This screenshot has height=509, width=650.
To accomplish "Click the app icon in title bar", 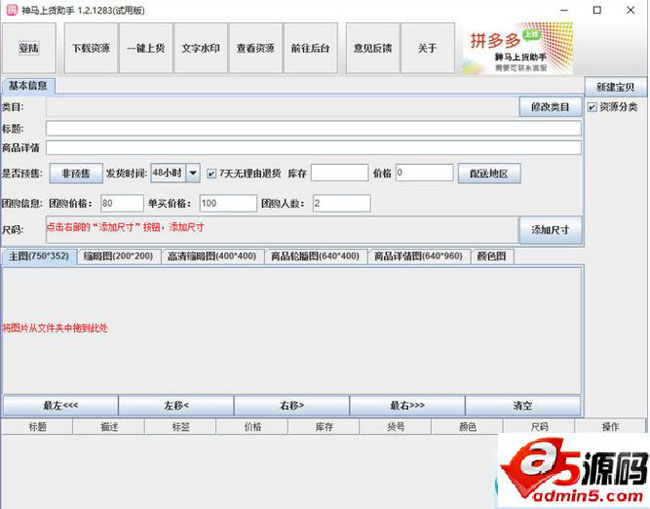I will click(x=12, y=10).
